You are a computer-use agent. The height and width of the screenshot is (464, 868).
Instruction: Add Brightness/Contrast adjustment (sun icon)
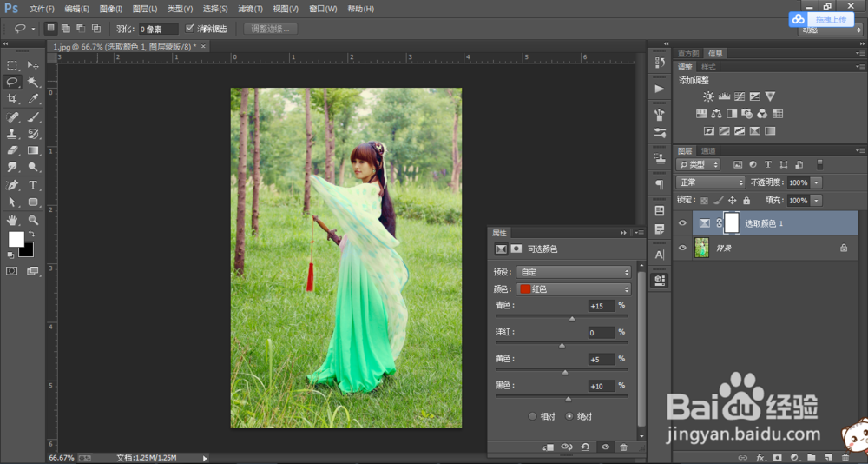click(x=708, y=96)
